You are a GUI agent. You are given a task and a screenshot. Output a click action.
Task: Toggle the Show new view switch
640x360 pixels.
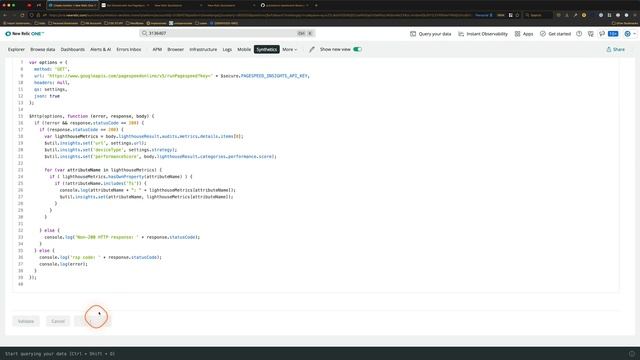tap(357, 49)
